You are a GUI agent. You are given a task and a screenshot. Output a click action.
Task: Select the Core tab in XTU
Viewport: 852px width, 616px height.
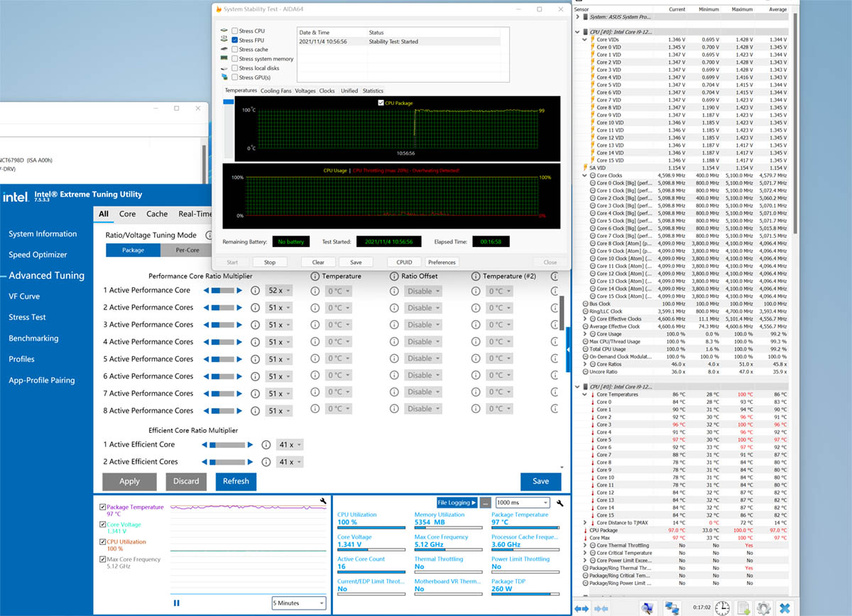pos(128,214)
